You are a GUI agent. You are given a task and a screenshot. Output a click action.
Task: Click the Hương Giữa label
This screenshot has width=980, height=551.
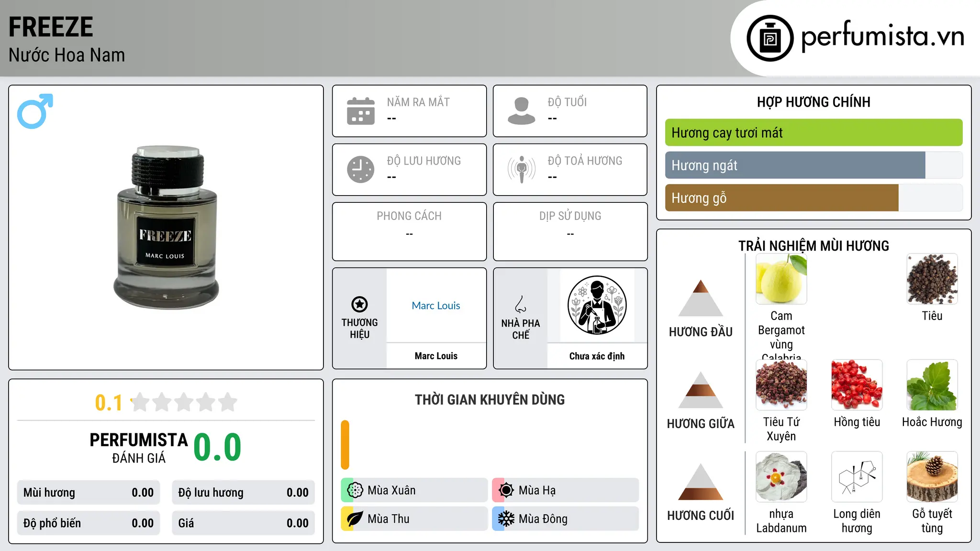701,424
